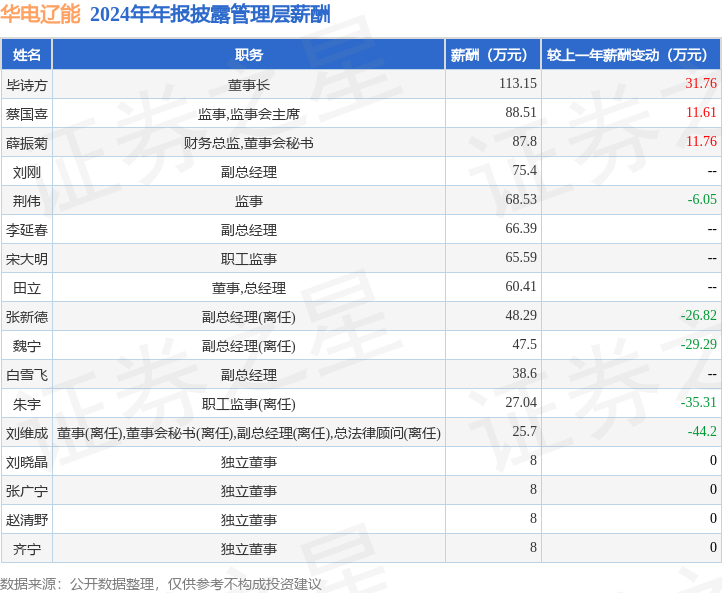This screenshot has height=593, width=722.
Task: Click the salary 8 in 刘晓晶's row
Action: coord(533,460)
